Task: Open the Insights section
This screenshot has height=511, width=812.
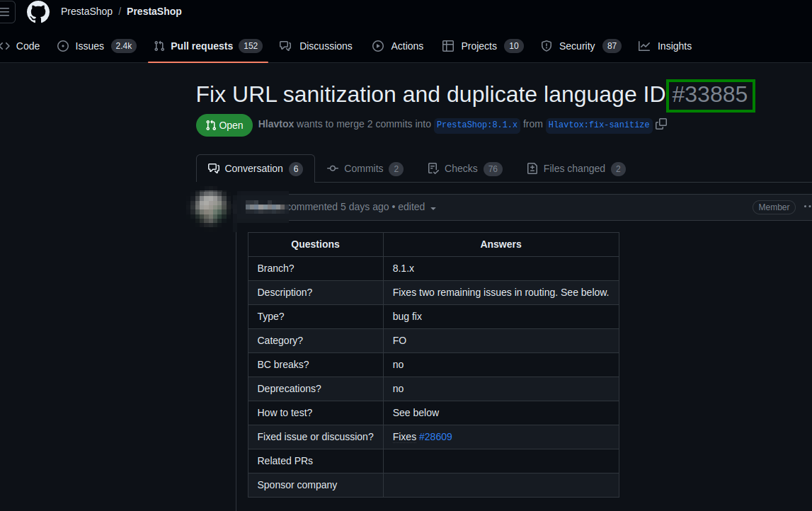Action: coord(665,46)
